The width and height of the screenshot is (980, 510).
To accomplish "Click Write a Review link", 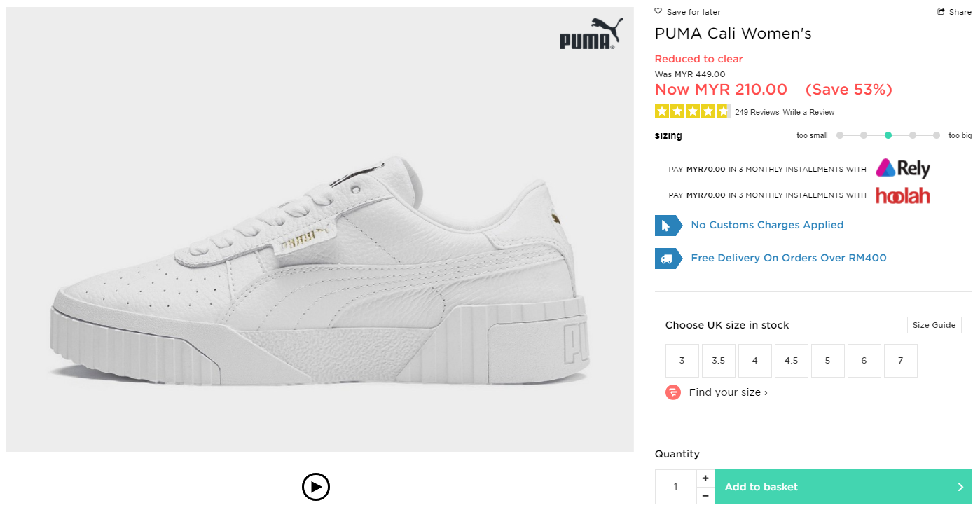I will coord(808,112).
